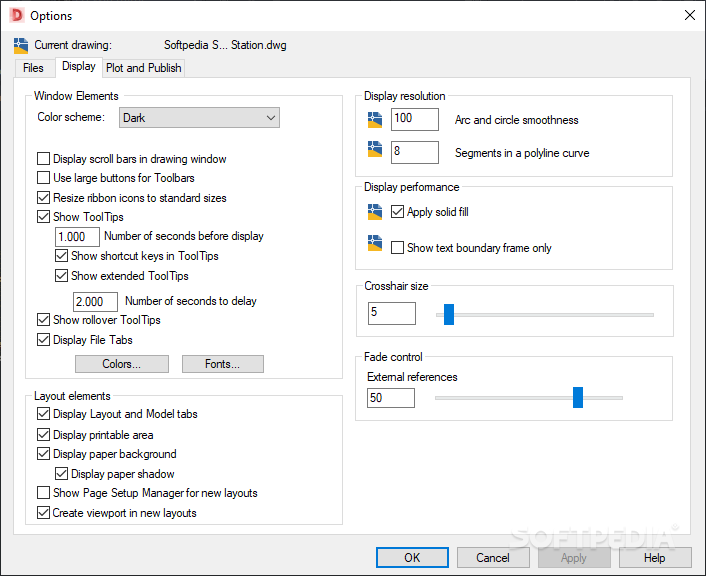Click the Arc and circle smoothness field
706x576 pixels.
click(415, 119)
